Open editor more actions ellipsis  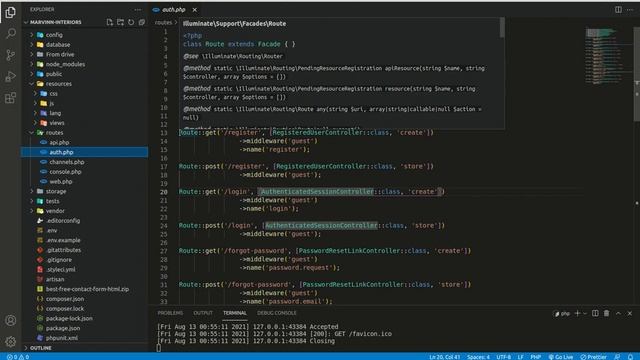pos(630,9)
